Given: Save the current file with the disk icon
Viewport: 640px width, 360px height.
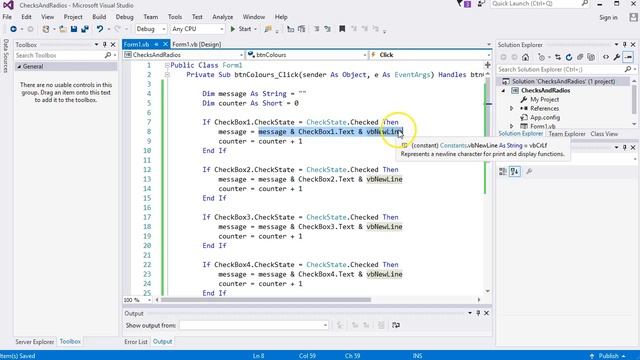Looking at the screenshot, I should (74, 29).
